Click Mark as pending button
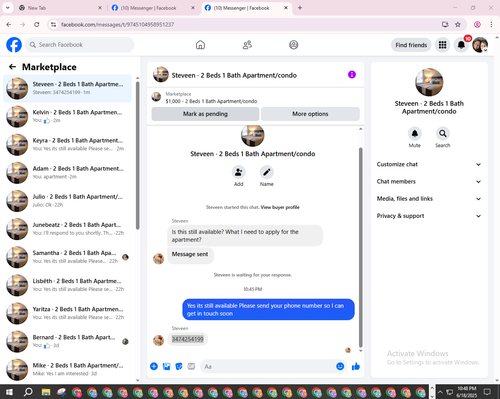 coord(205,114)
